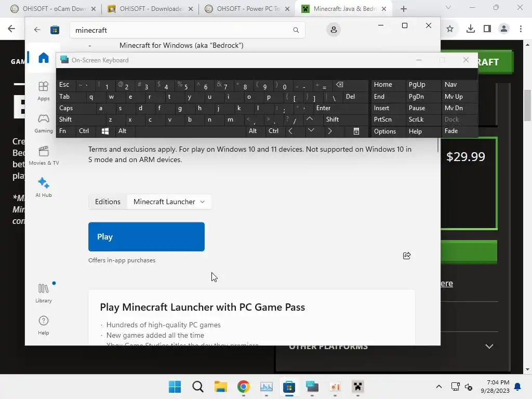
Task: Click Esc key on On-Screen Keyboard
Action: point(66,85)
